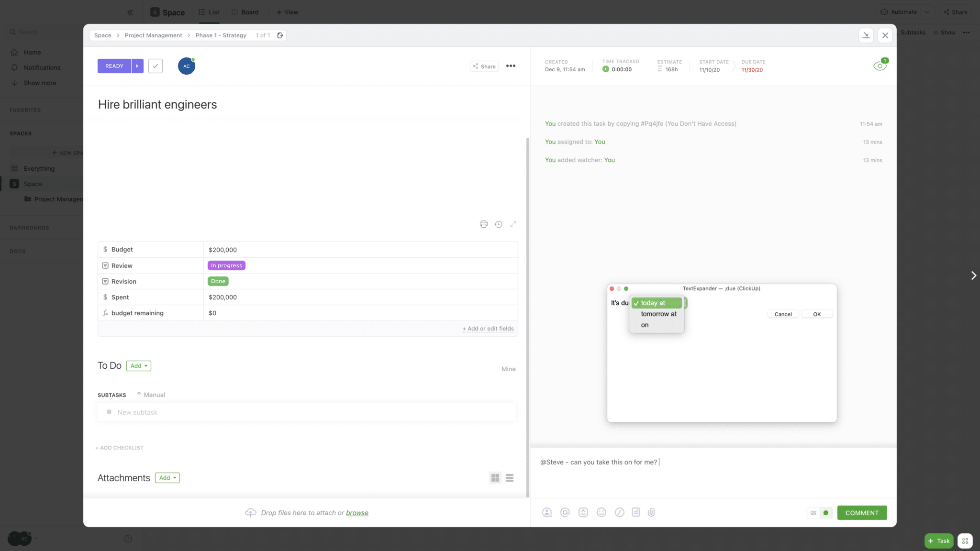980x551 pixels.
Task: Click the New subtask input
Action: 307,412
